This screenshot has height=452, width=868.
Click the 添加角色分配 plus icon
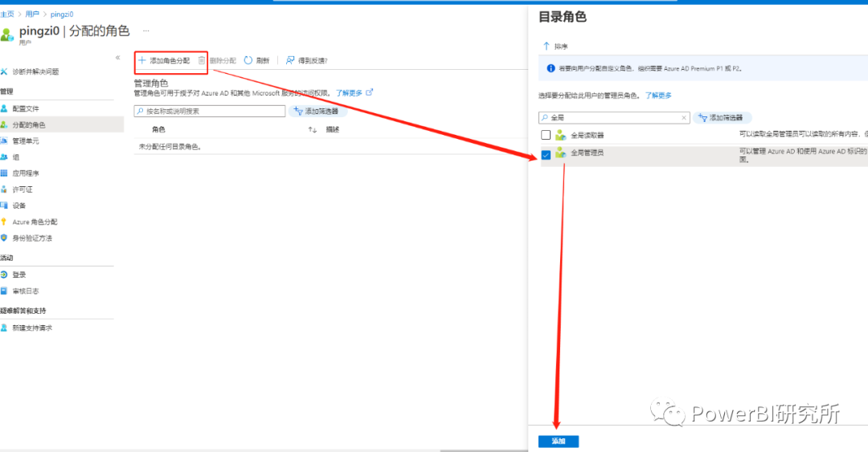(x=141, y=60)
